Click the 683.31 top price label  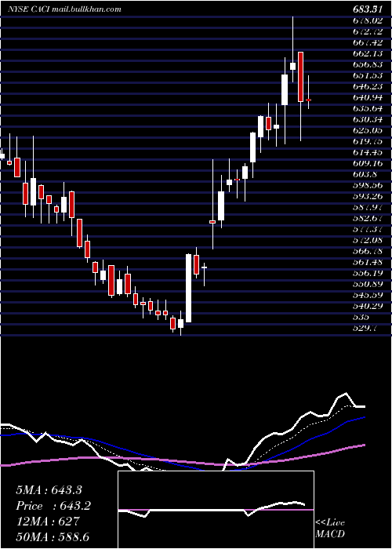pyautogui.click(x=368, y=9)
